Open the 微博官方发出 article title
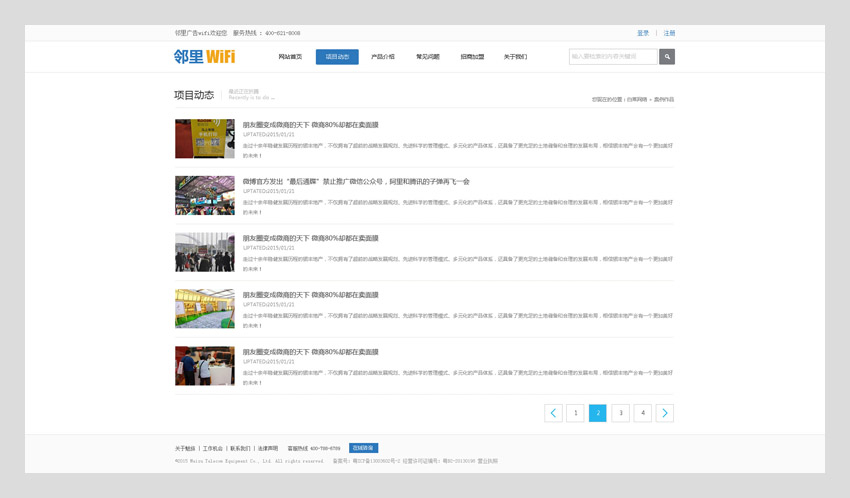Viewport: 850px width, 498px height. point(355,182)
